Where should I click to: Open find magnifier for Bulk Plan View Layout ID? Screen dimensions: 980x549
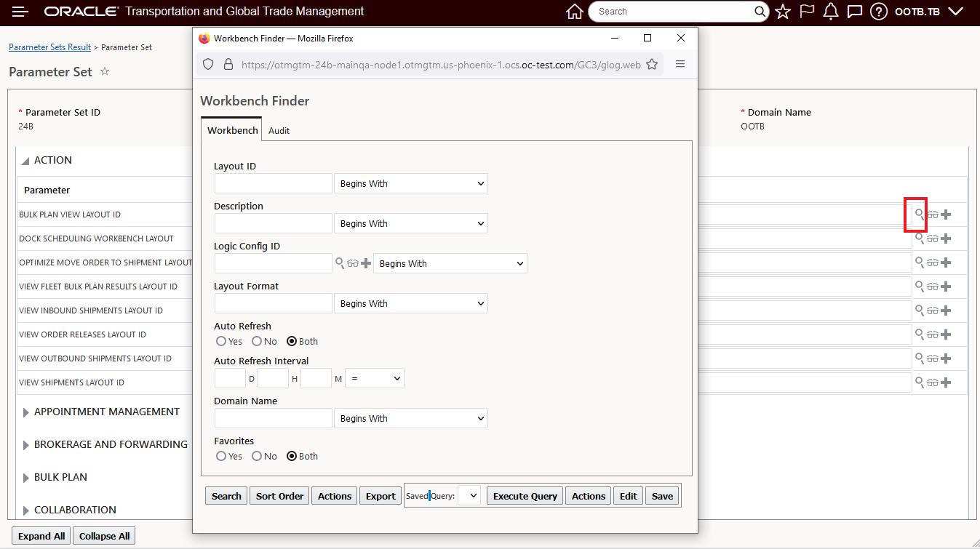tap(920, 215)
